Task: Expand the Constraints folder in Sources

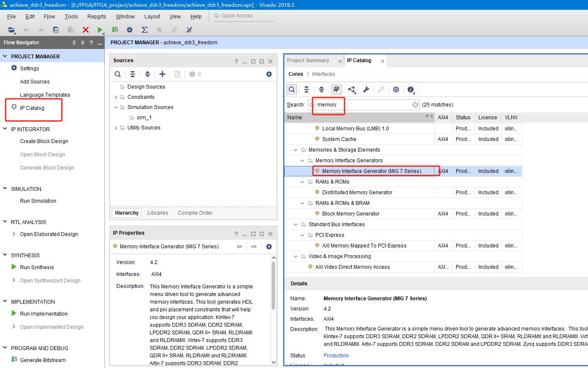Action: pos(116,97)
